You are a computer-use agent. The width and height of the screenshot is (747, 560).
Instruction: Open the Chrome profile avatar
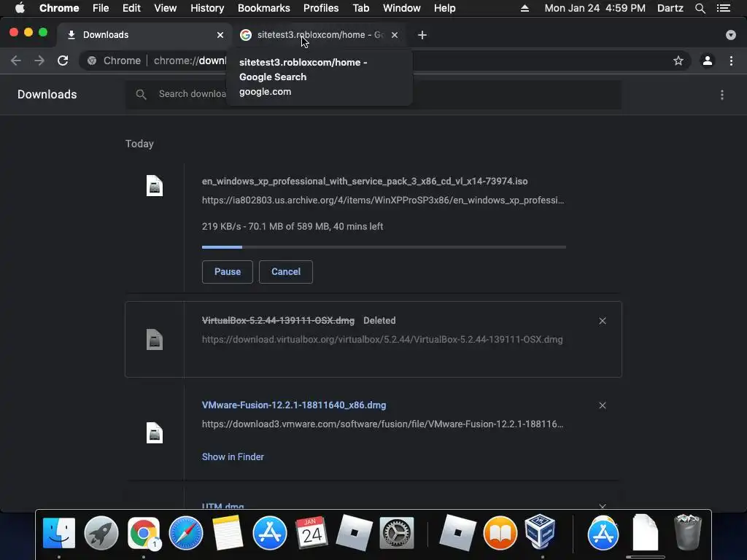(708, 61)
